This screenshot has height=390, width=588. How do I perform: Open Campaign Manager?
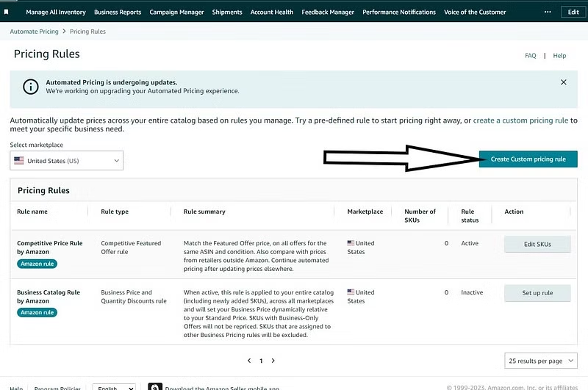[x=176, y=12]
